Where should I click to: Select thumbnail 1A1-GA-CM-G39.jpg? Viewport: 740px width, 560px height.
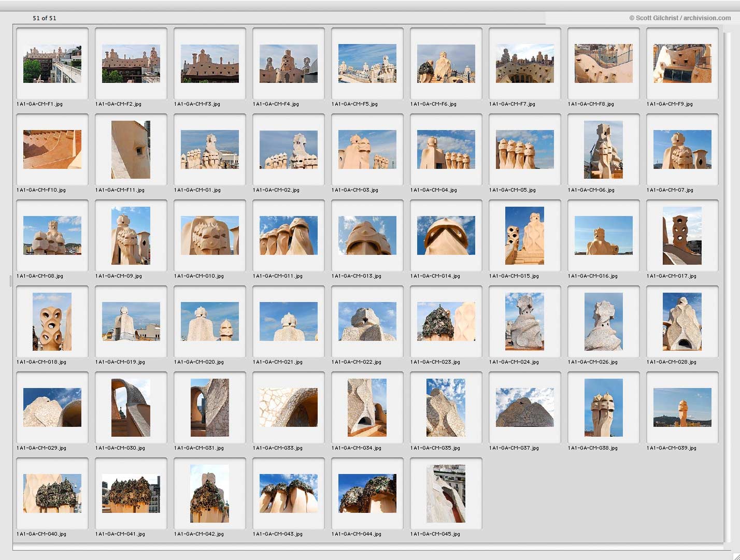coord(682,408)
